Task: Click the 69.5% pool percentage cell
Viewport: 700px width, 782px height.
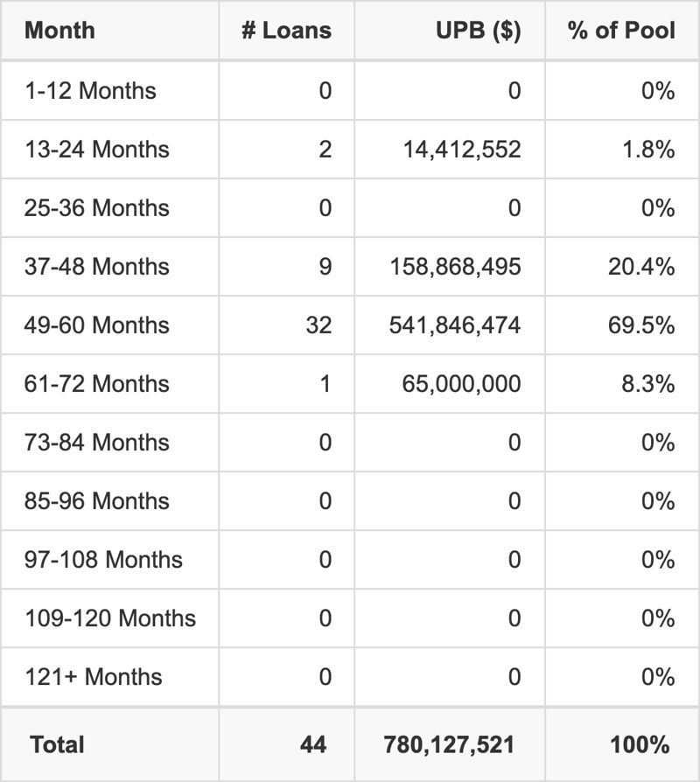Action: (640, 325)
